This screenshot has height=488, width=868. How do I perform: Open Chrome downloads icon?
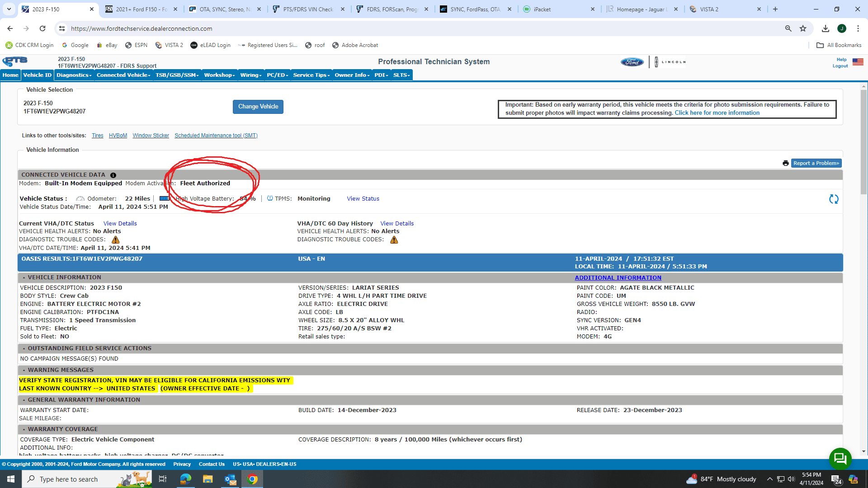pos(826,28)
